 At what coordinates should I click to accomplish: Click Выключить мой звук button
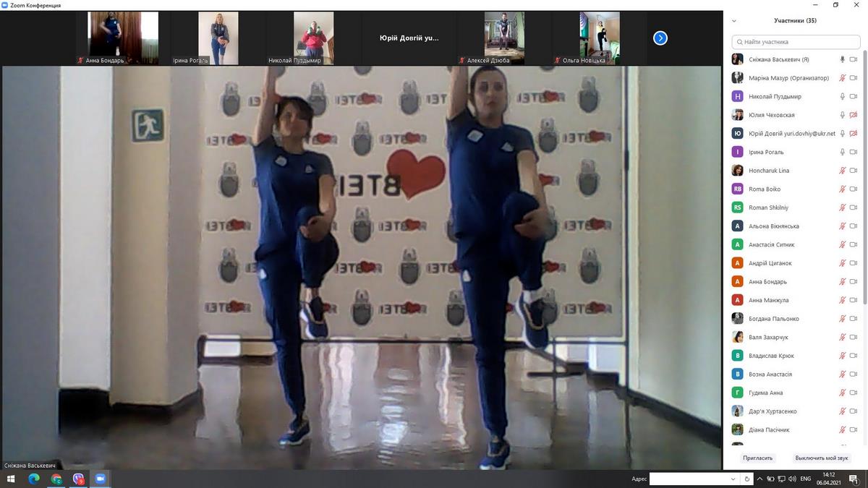(822, 458)
